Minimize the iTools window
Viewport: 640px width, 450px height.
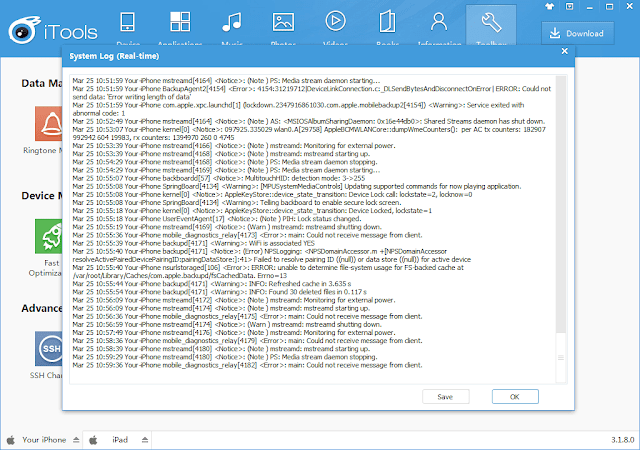(589, 7)
